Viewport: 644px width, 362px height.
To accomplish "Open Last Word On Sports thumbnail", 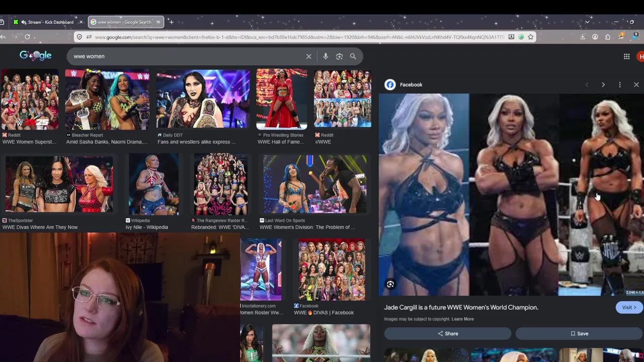I will click(314, 184).
